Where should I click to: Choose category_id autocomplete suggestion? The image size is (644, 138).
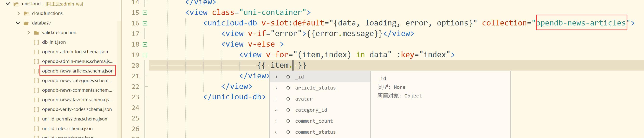(x=320, y=110)
